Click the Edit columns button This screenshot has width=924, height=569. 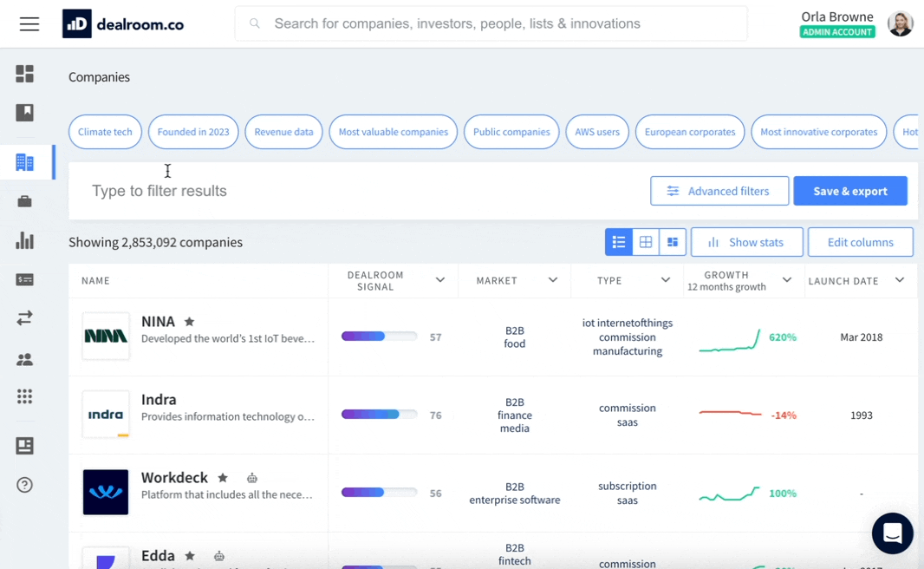tap(861, 242)
